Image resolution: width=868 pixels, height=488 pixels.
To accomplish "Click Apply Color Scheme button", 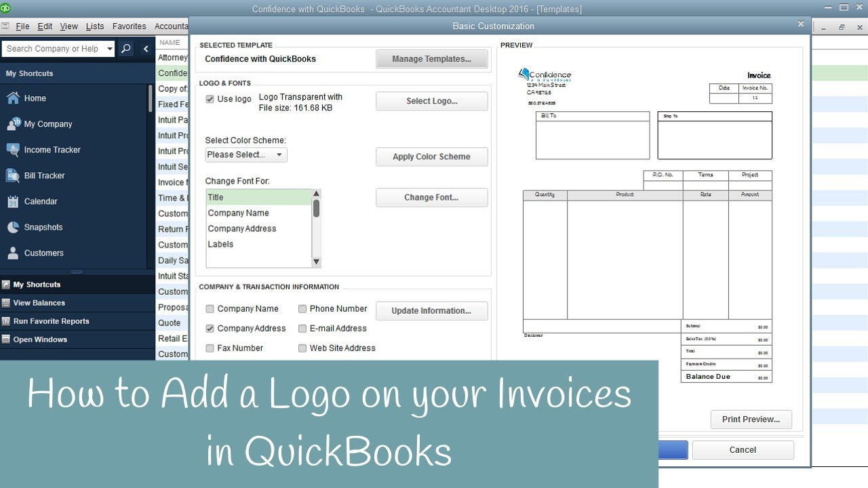I will (432, 157).
